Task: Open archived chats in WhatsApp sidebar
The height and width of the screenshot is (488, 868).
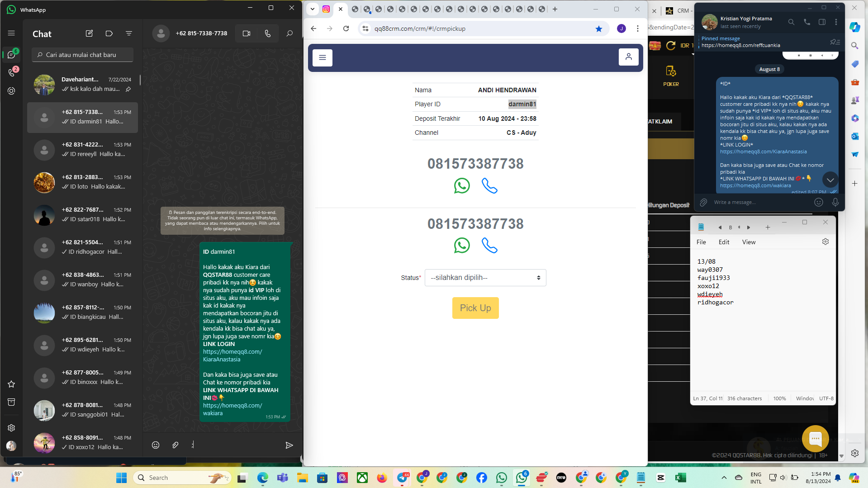Action: (11, 402)
